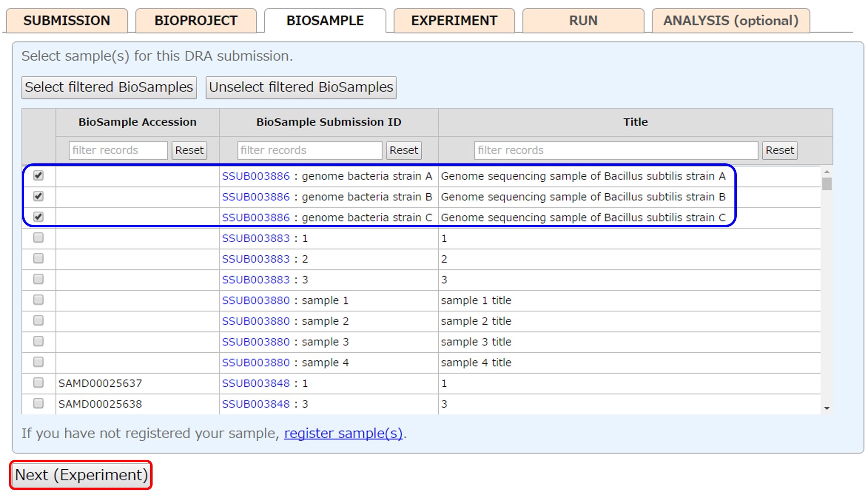This screenshot has height=492, width=868.
Task: Uncheck the genome bacteria strain A checkbox
Action: [x=38, y=176]
